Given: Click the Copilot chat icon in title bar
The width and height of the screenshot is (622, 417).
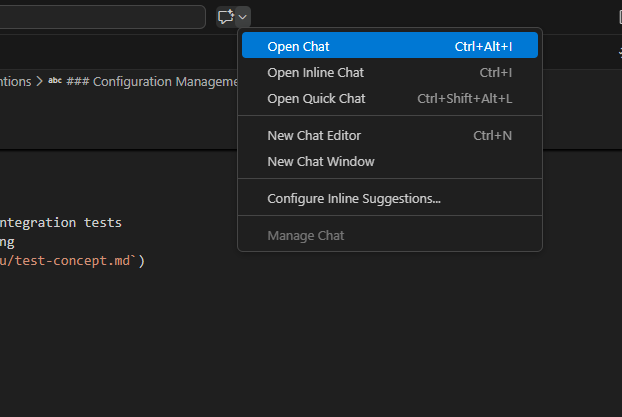Looking at the screenshot, I should pyautogui.click(x=226, y=17).
